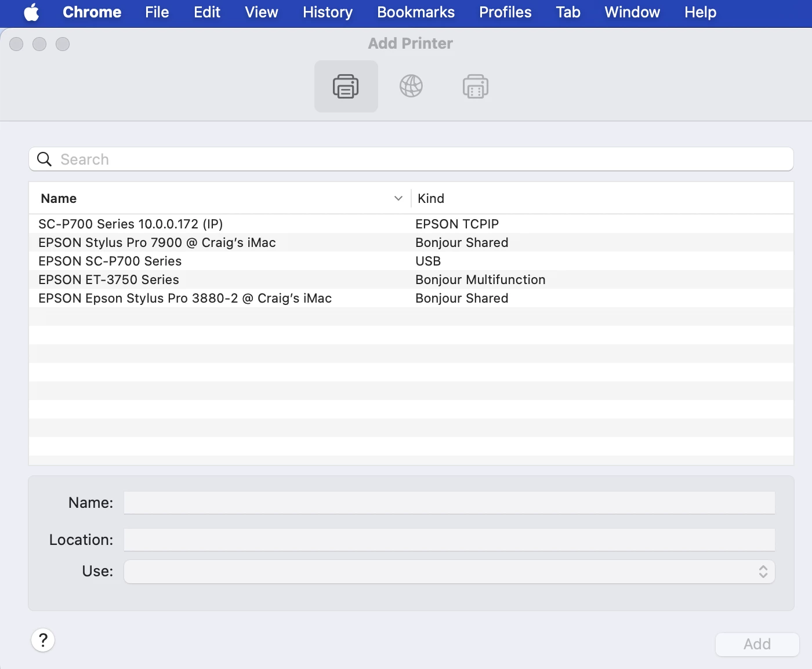
Task: Click the search magnifier icon
Action: click(45, 159)
